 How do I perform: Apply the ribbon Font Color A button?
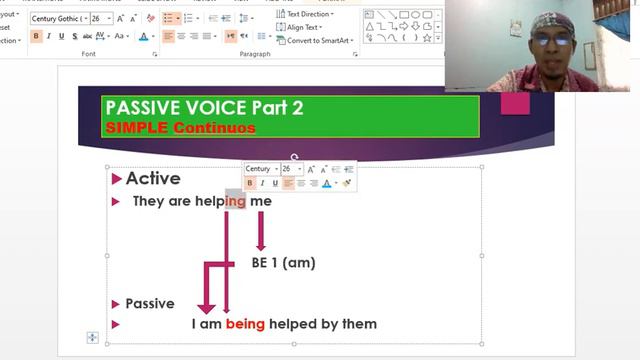coord(144,36)
